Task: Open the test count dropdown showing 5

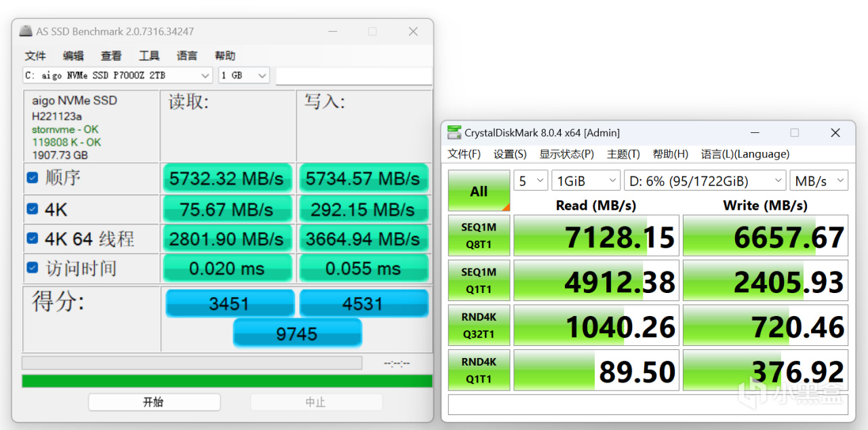Action: pyautogui.click(x=530, y=181)
